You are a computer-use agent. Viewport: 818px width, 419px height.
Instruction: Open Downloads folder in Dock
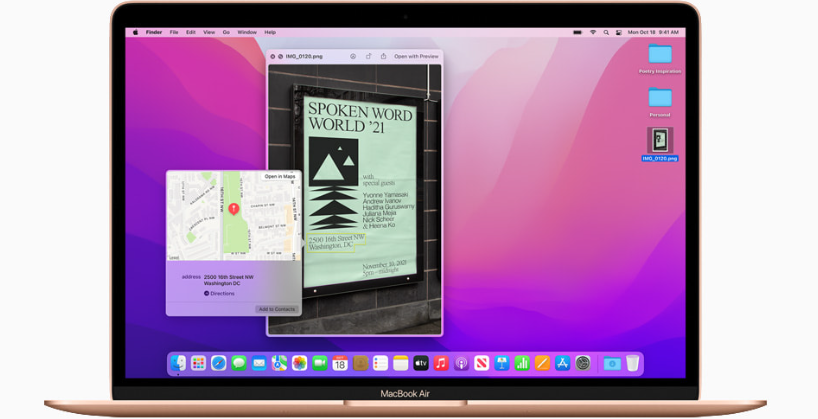(x=612, y=363)
